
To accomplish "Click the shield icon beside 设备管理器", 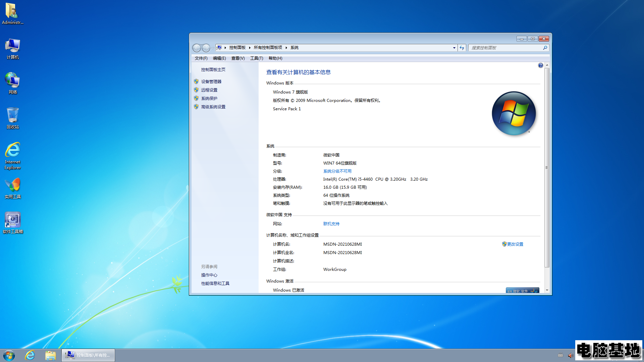I will [196, 81].
